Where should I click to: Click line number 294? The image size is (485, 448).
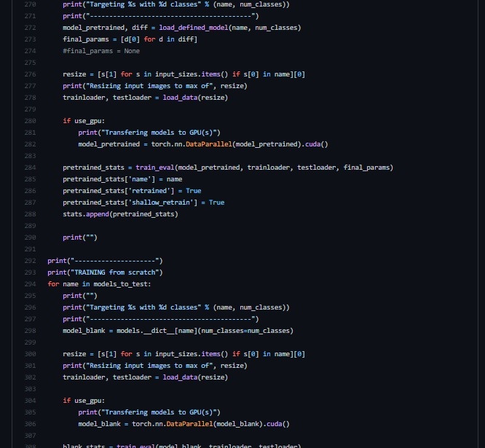click(x=30, y=284)
